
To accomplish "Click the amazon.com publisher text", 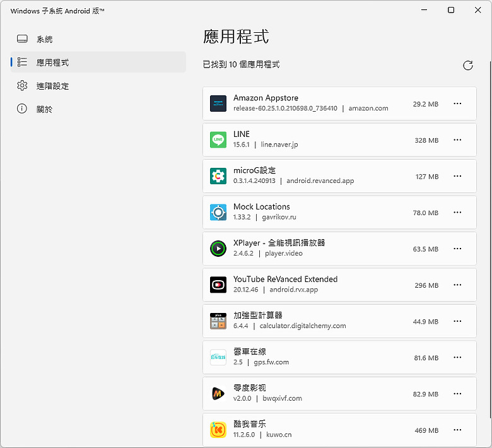I will point(368,109).
